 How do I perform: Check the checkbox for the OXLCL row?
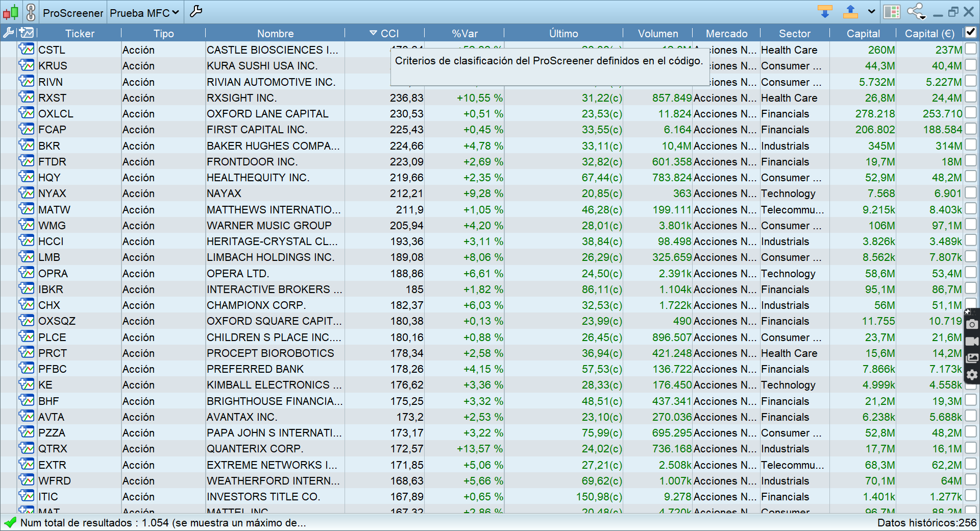coord(970,113)
